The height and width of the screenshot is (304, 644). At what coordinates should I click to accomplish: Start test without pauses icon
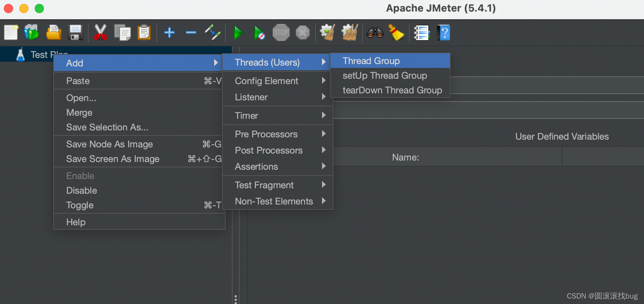pyautogui.click(x=259, y=32)
